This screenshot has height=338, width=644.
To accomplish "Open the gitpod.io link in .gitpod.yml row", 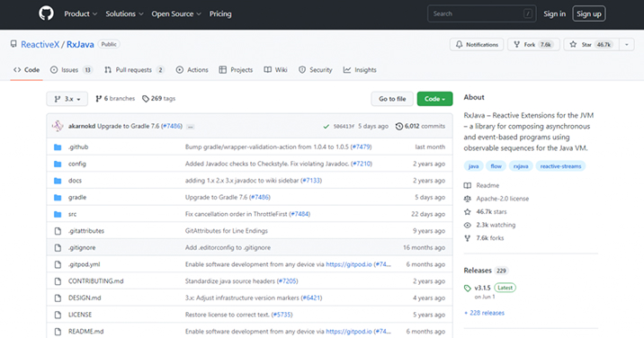I will [349, 265].
